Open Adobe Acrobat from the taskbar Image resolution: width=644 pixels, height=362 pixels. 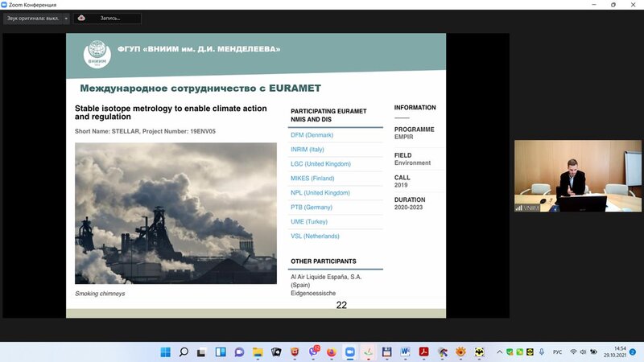point(423,352)
